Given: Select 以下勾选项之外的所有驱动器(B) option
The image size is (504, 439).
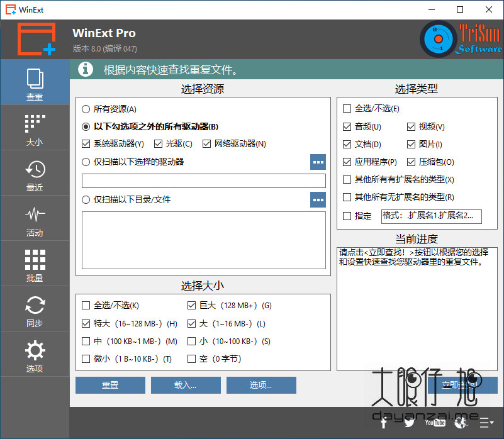Looking at the screenshot, I should [x=150, y=126].
